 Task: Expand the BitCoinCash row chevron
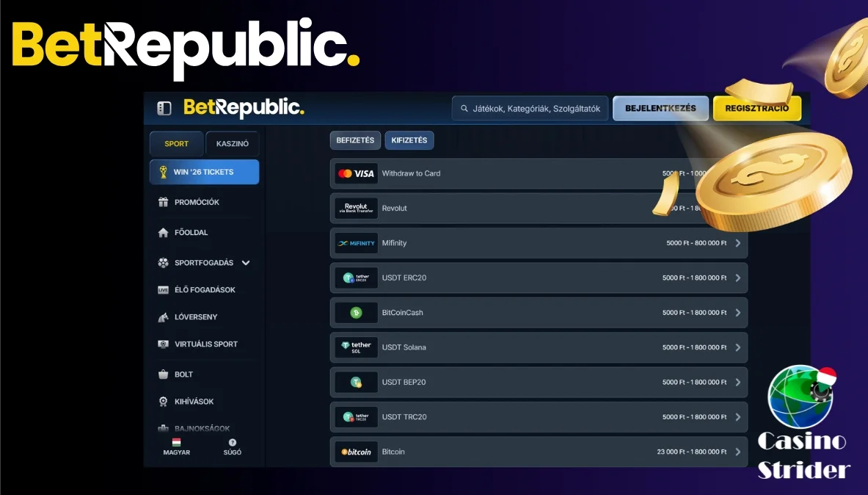pos(738,313)
